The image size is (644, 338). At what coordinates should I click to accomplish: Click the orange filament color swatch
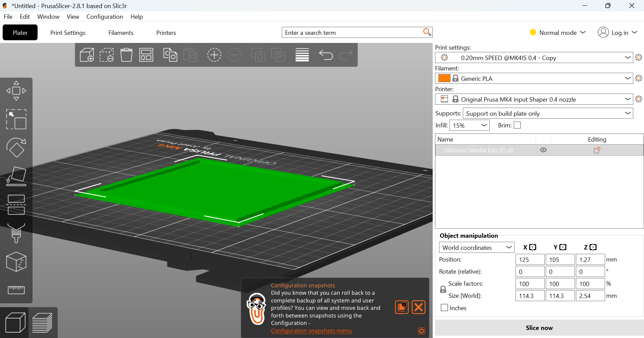click(444, 78)
